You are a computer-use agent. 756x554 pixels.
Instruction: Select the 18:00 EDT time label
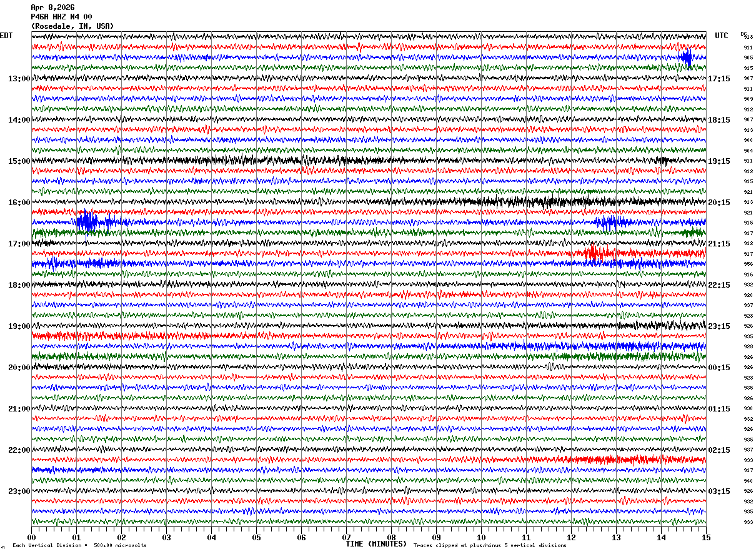click(x=19, y=285)
